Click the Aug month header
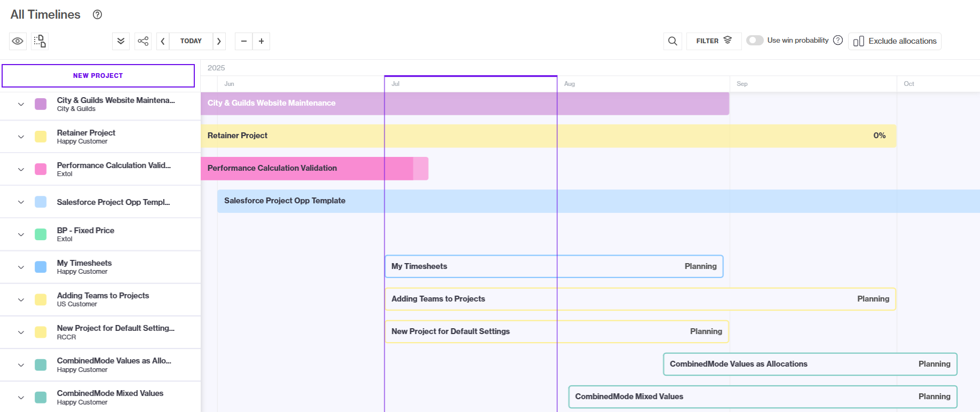The height and width of the screenshot is (412, 980). (570, 84)
